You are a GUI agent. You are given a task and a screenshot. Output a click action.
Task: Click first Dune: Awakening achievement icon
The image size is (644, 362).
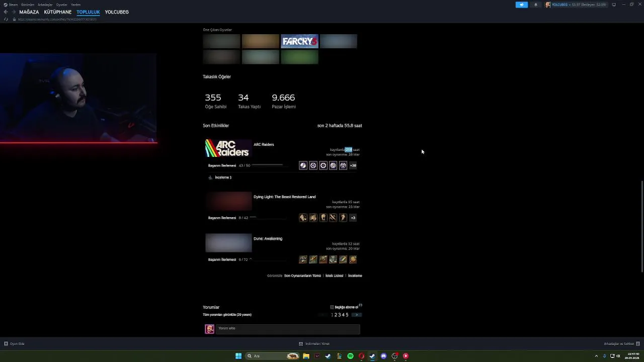point(303,259)
